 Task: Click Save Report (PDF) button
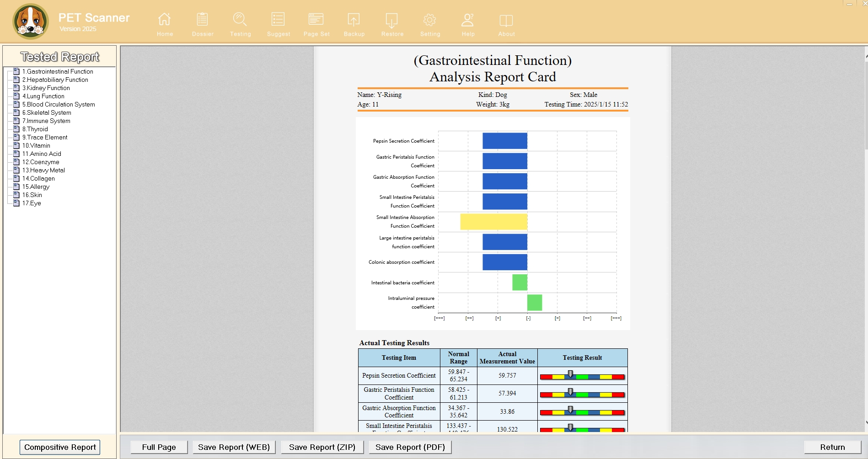(x=410, y=447)
